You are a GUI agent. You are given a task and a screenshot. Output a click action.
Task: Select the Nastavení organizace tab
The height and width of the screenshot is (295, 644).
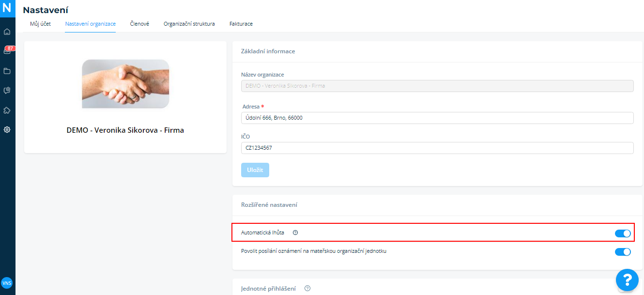pyautogui.click(x=91, y=24)
